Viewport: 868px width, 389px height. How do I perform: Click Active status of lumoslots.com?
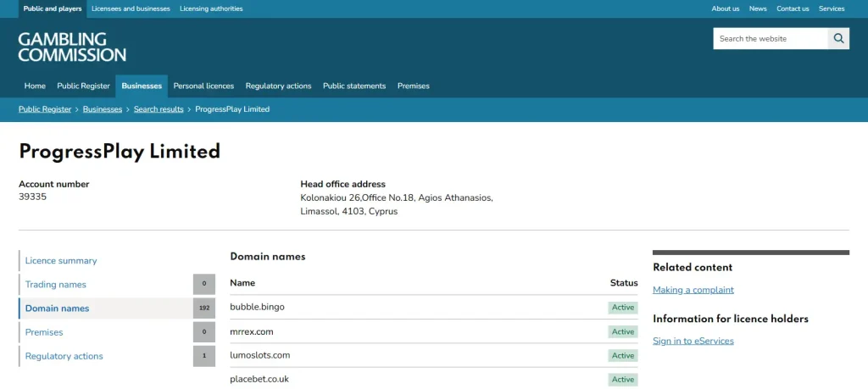(x=623, y=356)
